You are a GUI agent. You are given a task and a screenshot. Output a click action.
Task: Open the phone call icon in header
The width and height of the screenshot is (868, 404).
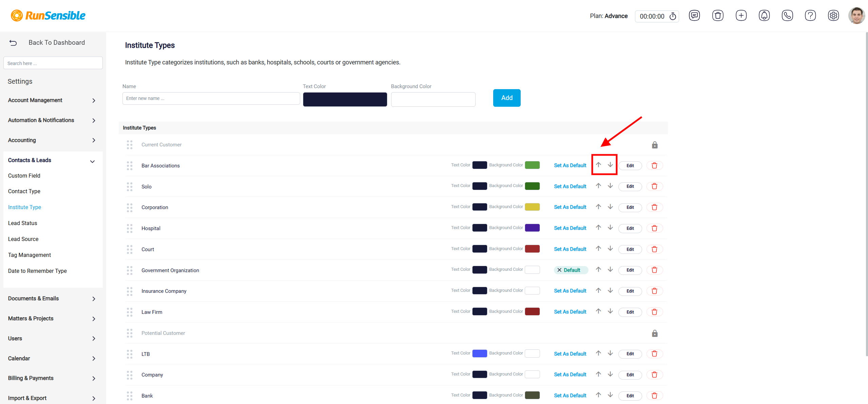coord(787,16)
